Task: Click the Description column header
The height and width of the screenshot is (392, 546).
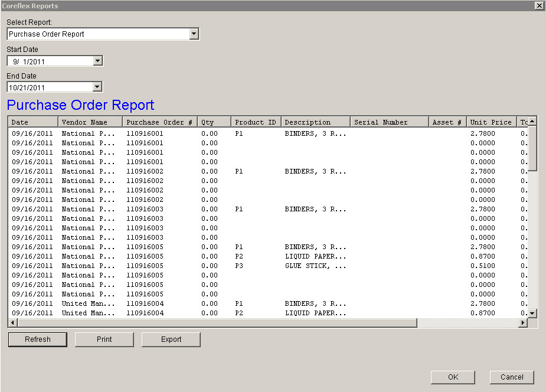Action: coord(316,122)
